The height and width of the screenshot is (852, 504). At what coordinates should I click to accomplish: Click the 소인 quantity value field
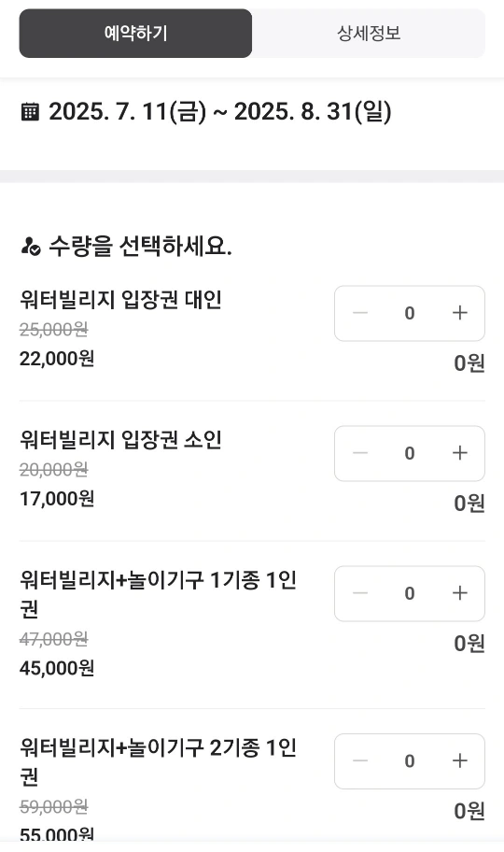coord(410,453)
